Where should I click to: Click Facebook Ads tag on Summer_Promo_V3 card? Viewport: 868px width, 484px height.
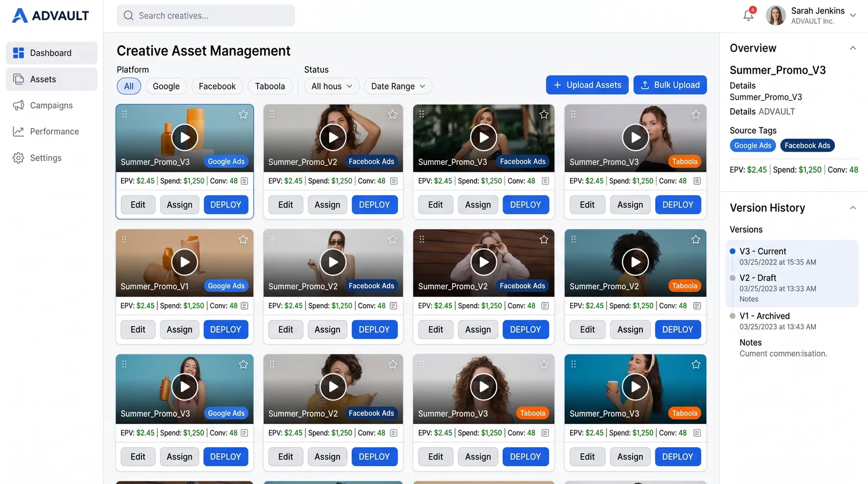tap(522, 162)
